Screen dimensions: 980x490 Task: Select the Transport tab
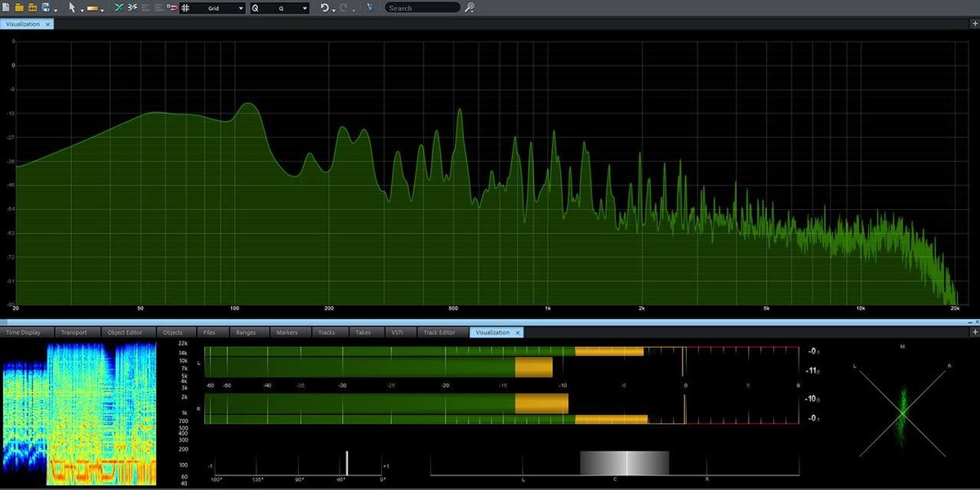coord(74,332)
